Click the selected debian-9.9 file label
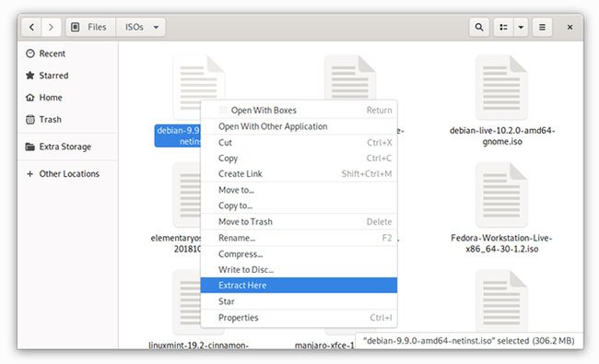The image size is (599, 364). click(x=178, y=136)
